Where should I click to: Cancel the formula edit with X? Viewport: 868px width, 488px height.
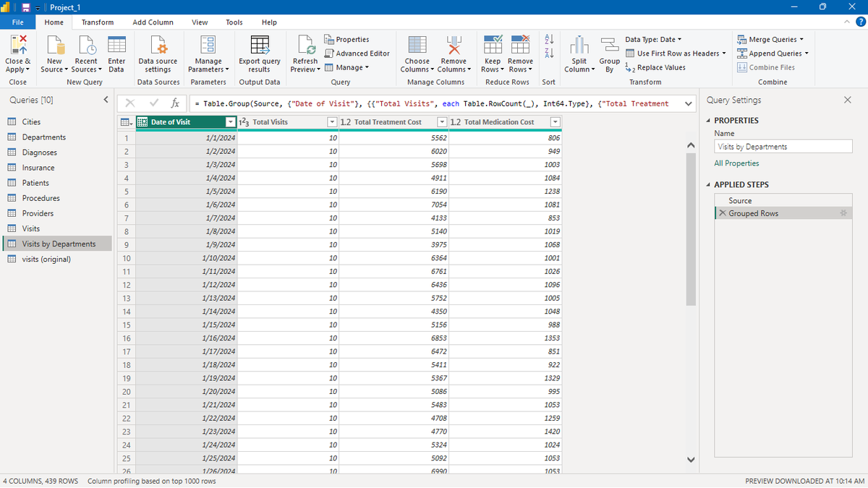pyautogui.click(x=130, y=103)
